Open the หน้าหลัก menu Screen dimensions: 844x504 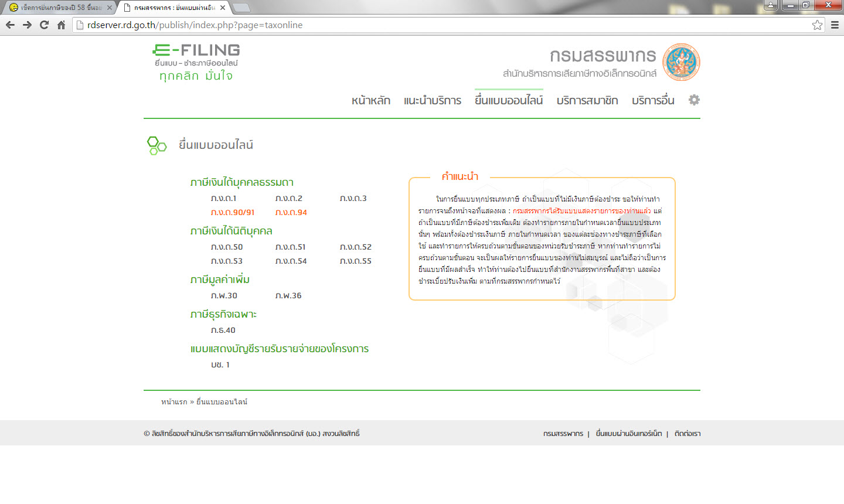[371, 100]
